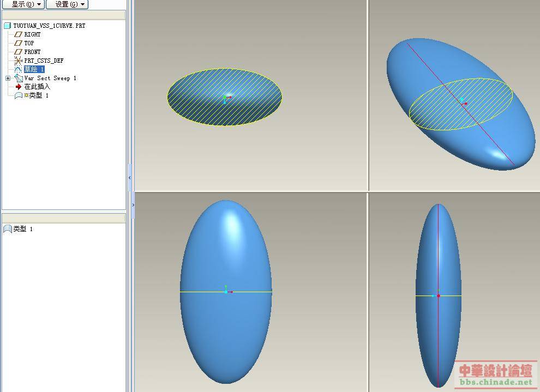Image resolution: width=540 pixels, height=392 pixels.
Task: Click the sketch icon beside 草绘 1
Action: tap(18, 70)
